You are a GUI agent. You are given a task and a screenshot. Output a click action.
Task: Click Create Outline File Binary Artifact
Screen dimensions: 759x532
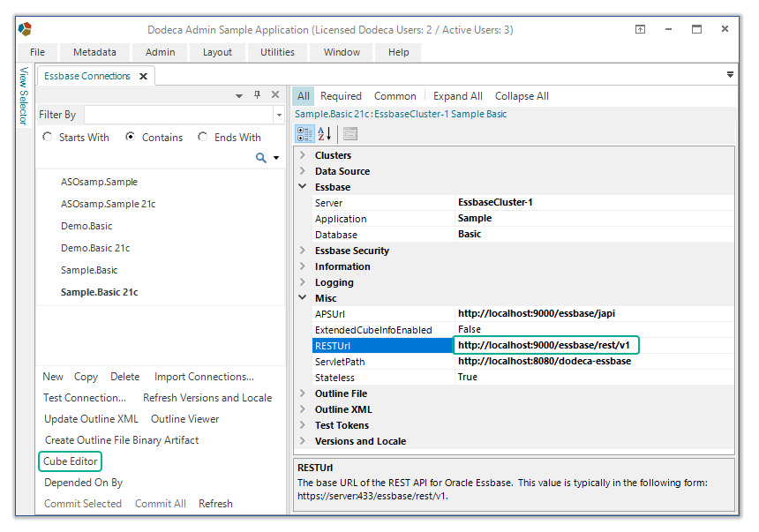122,440
